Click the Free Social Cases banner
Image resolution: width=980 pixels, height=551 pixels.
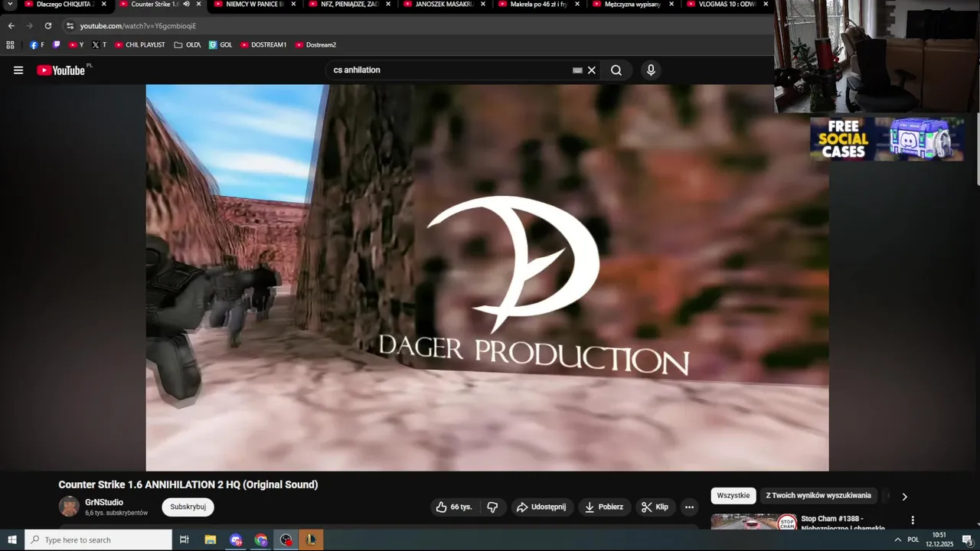coord(887,139)
